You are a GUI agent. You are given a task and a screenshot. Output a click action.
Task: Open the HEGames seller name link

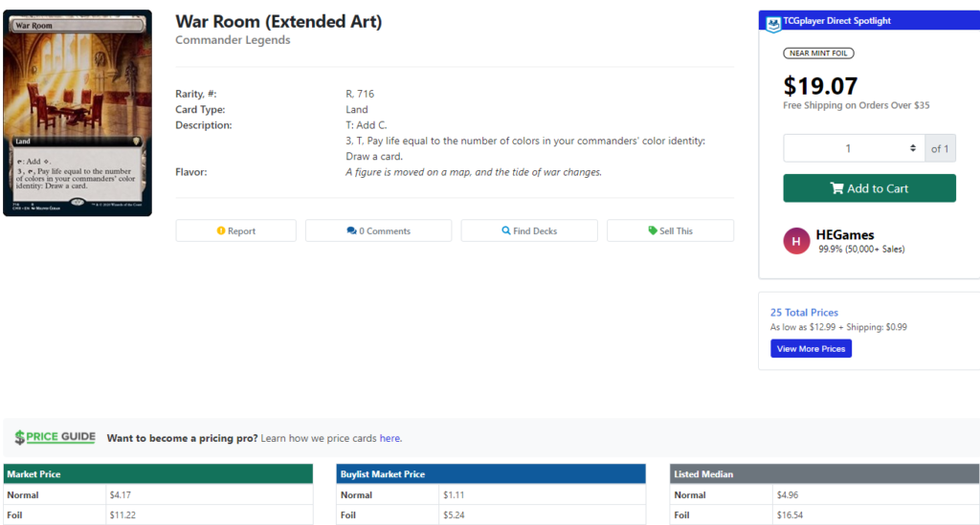coord(844,234)
